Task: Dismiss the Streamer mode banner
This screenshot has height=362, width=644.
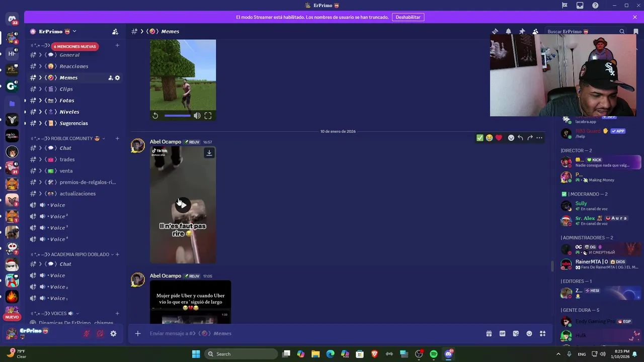Action: [635, 17]
